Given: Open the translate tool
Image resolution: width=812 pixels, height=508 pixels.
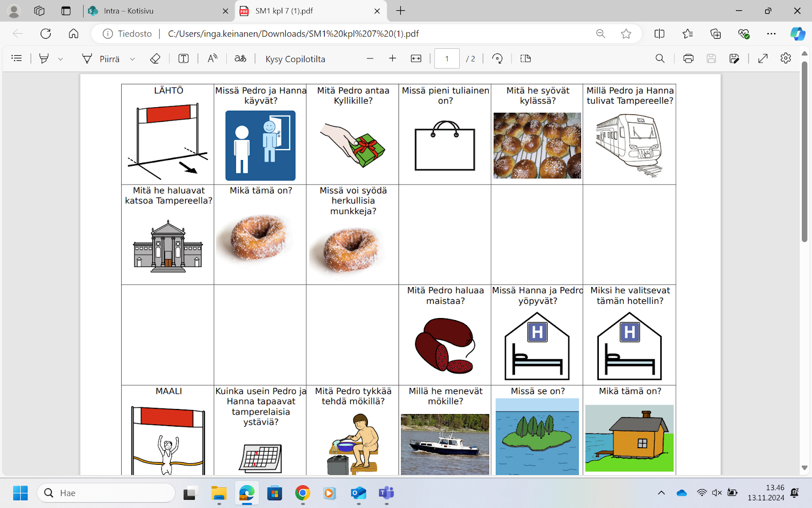Looking at the screenshot, I should (x=241, y=58).
